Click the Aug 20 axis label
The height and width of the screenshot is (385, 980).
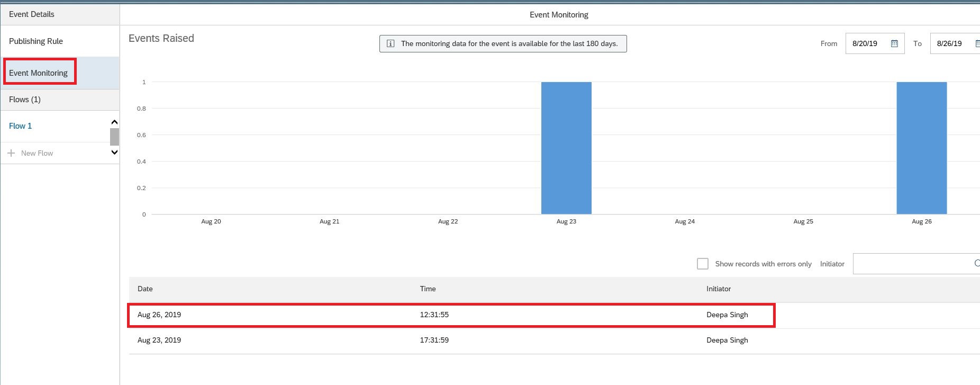pyautogui.click(x=211, y=221)
